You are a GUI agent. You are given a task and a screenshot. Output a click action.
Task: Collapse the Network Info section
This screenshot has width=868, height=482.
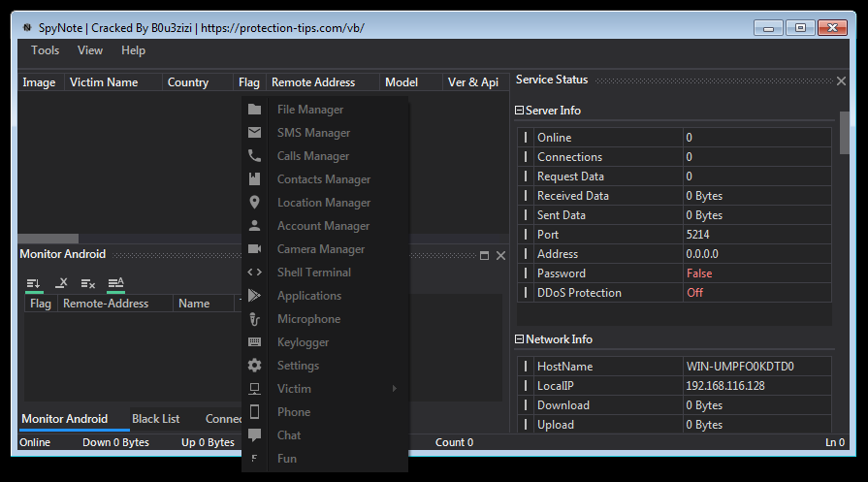519,339
